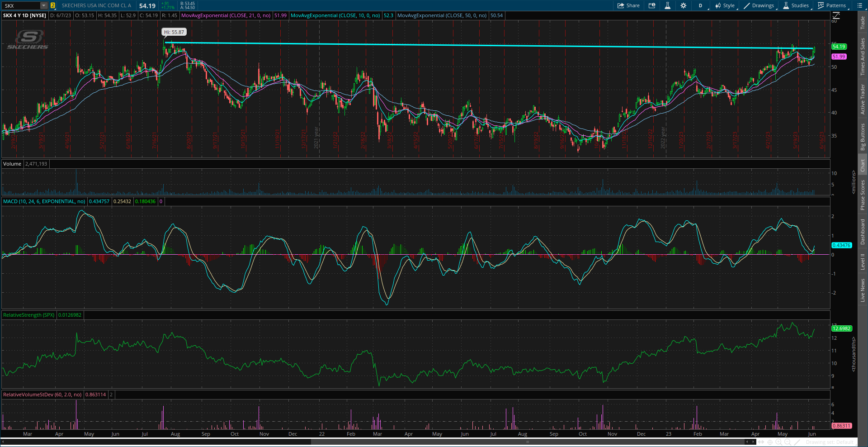Click the scroll-right arrow at chart bottom

tap(754, 442)
